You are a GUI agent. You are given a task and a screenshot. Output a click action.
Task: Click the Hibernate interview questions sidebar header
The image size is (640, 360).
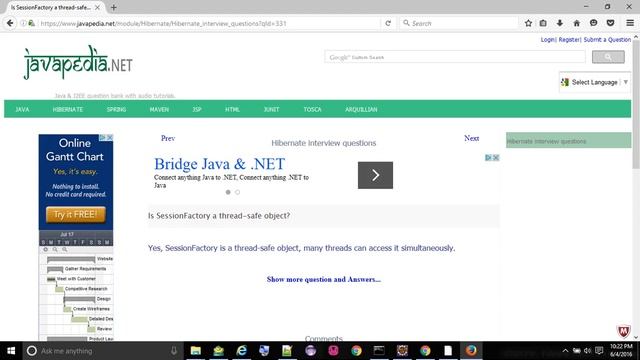(x=569, y=141)
